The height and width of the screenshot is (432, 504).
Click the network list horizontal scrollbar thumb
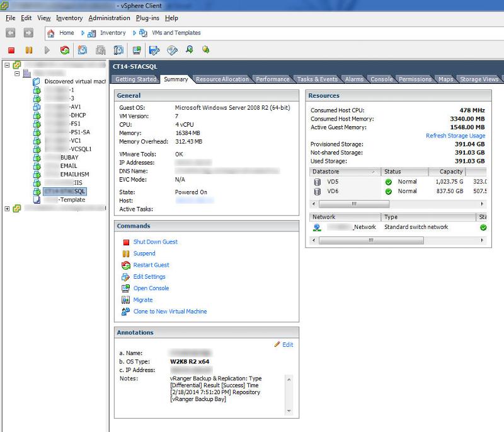point(371,241)
